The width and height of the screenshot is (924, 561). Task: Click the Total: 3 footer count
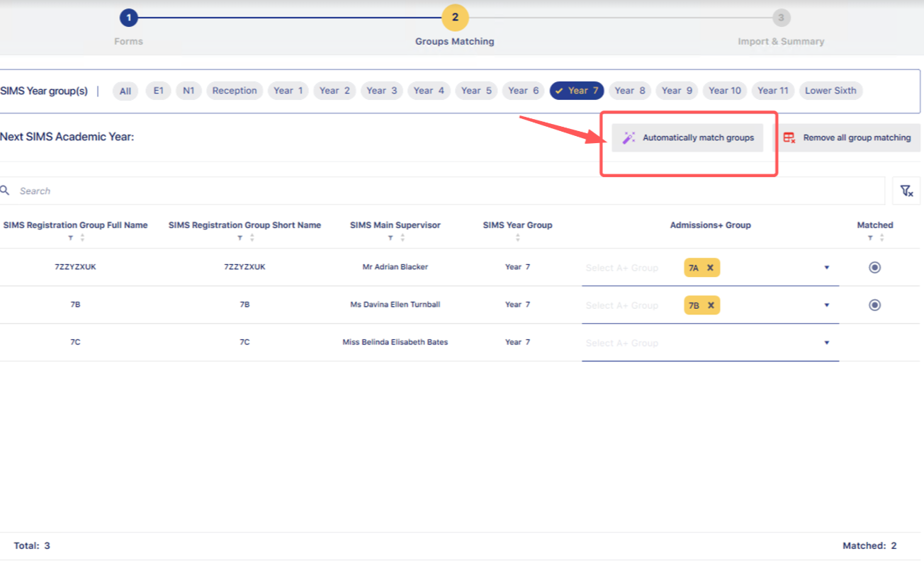[x=32, y=546]
